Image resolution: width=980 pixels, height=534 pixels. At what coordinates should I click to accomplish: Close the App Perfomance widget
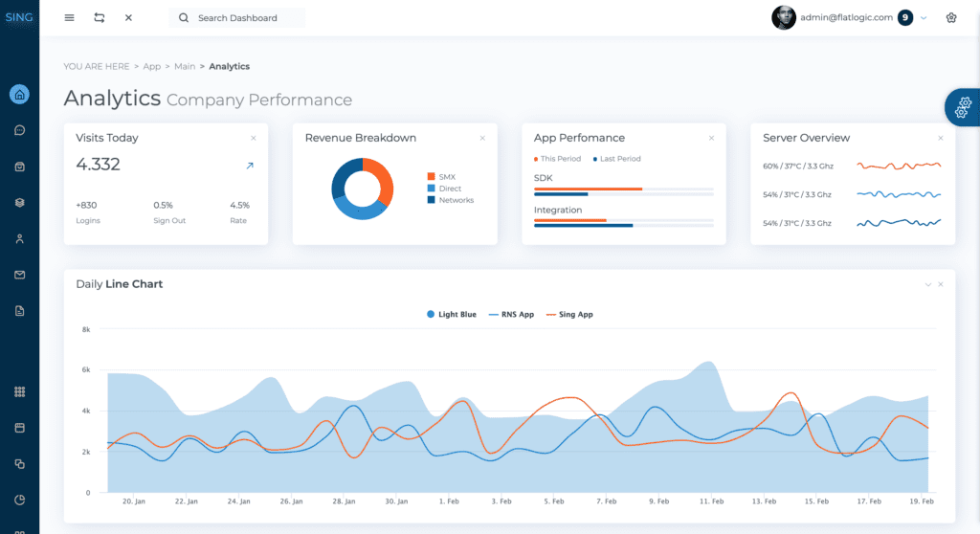coord(711,138)
